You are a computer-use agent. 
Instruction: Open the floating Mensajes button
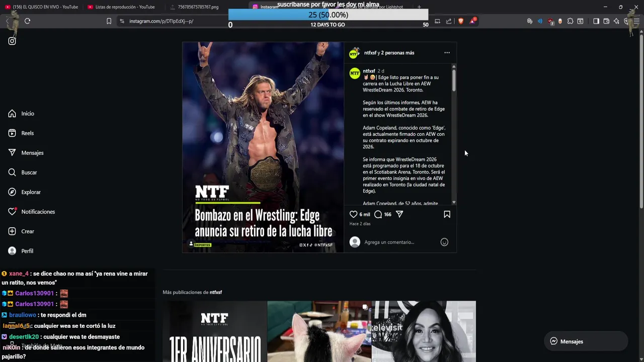(x=586, y=341)
